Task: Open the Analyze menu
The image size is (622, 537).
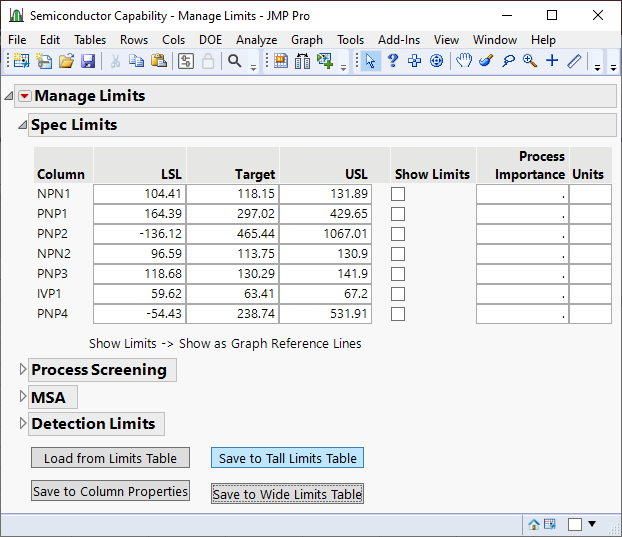Action: (x=256, y=40)
